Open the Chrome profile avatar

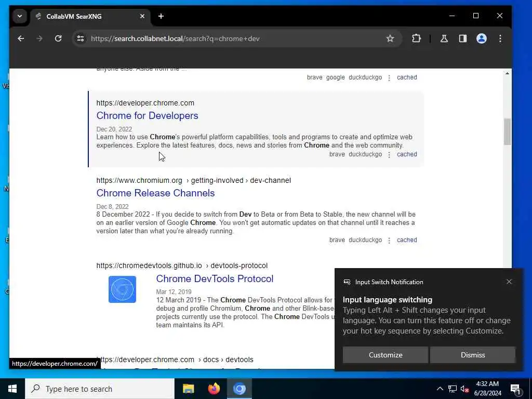coord(482,38)
